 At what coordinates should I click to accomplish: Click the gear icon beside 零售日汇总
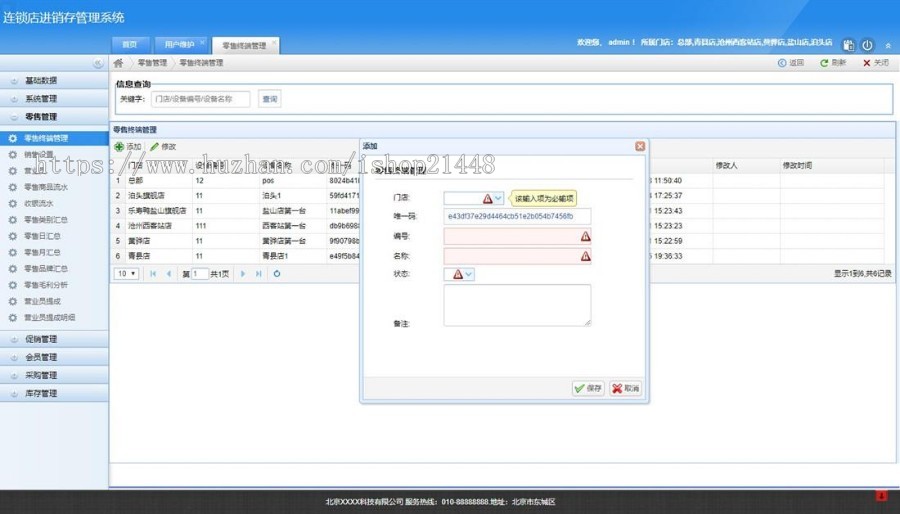coord(13,236)
